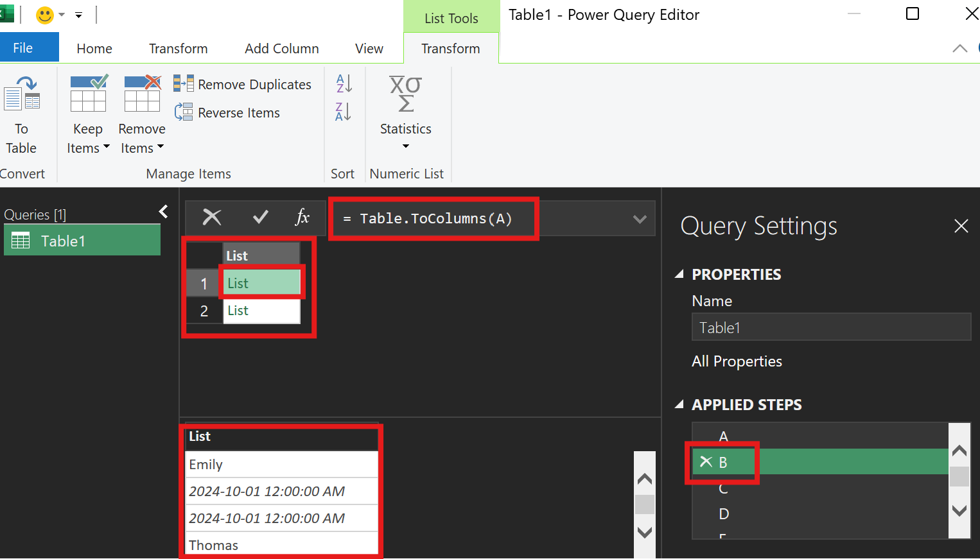Confirm the formula with the checkmark icon
Image resolution: width=980 pixels, height=559 pixels.
click(260, 218)
